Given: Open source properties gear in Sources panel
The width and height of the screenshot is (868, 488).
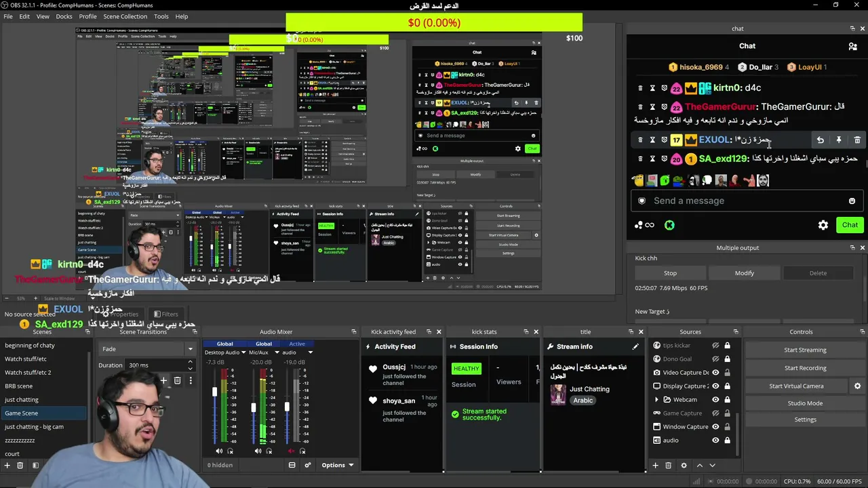Looking at the screenshot, I should coord(684,466).
